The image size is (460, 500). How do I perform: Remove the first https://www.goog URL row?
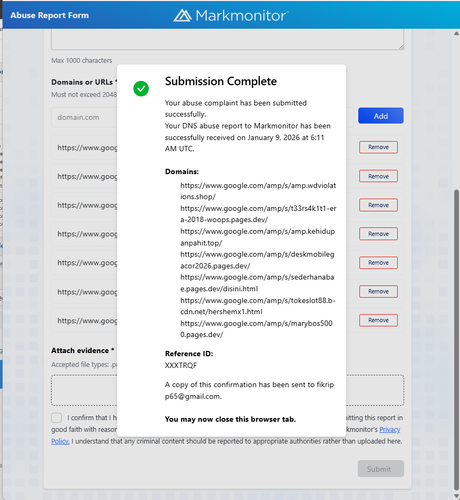(x=378, y=147)
